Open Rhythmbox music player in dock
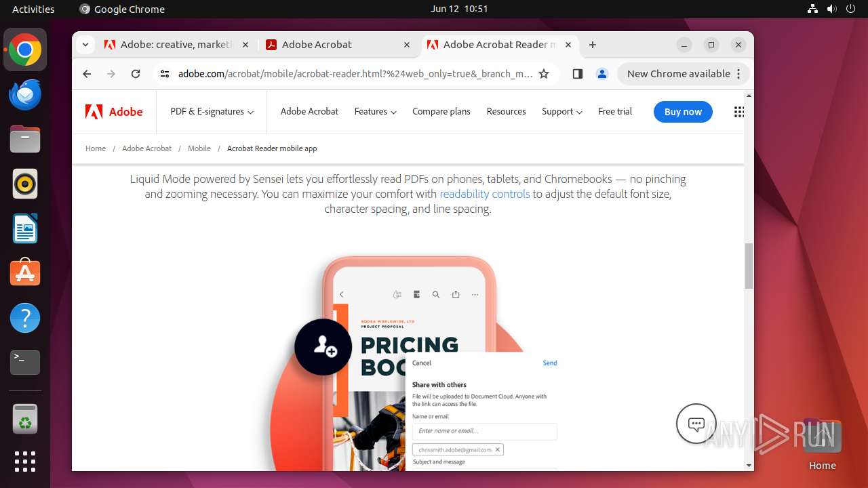Image resolution: width=868 pixels, height=488 pixels. click(x=25, y=184)
